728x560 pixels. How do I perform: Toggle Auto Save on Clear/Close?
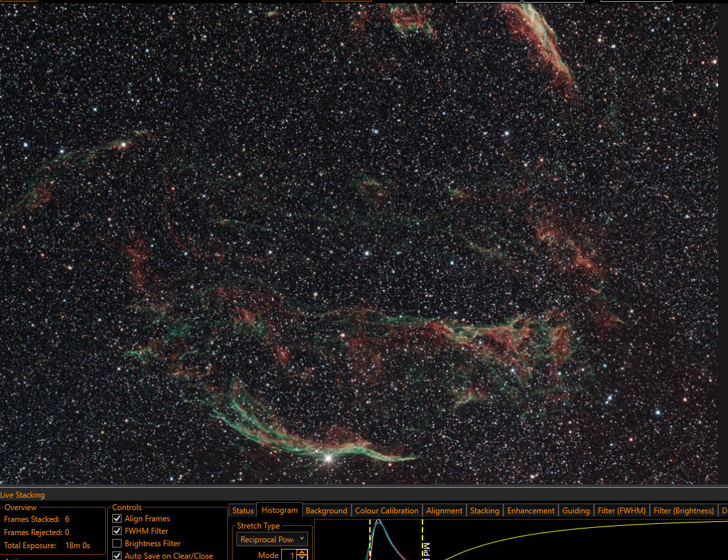117,555
